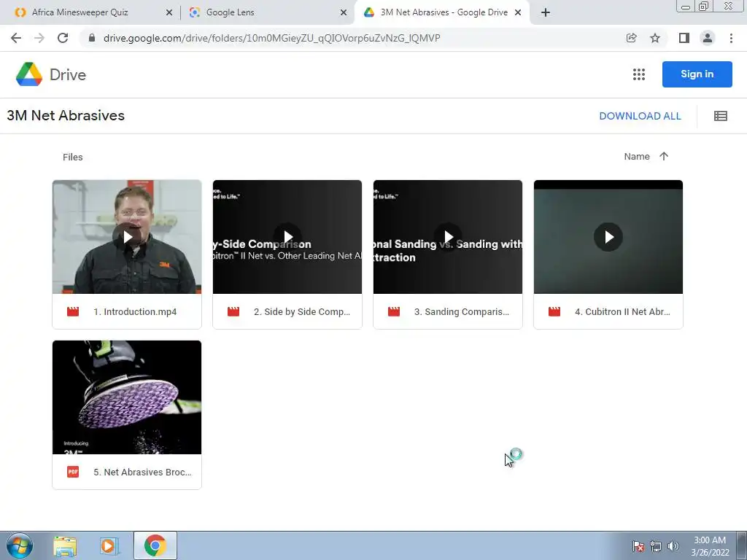
Task: Open the Google apps grid launcher
Action: 639,74
